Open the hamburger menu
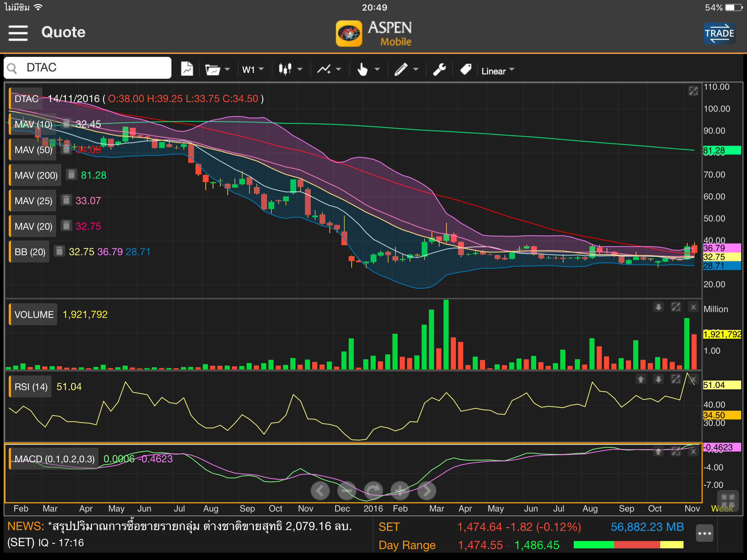This screenshot has width=747, height=560. tap(18, 33)
